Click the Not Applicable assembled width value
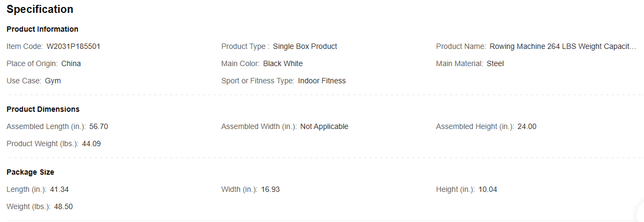The height and width of the screenshot is (222, 644). point(324,127)
